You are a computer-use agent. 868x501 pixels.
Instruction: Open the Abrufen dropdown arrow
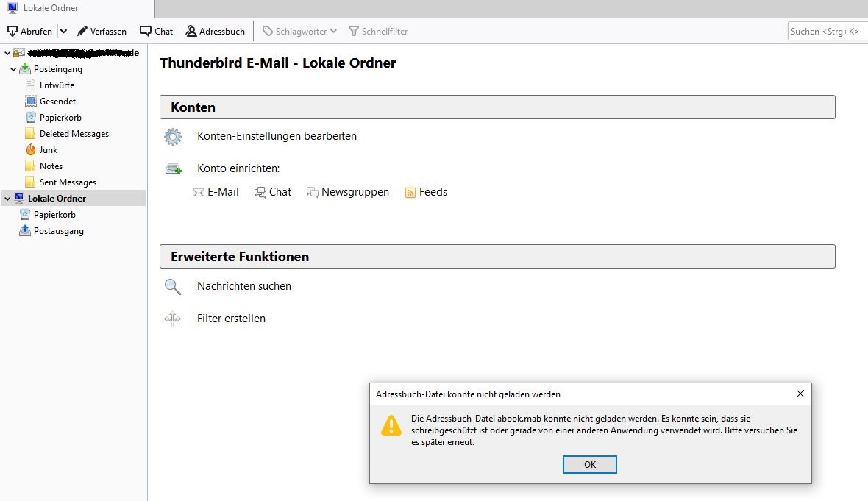(64, 32)
